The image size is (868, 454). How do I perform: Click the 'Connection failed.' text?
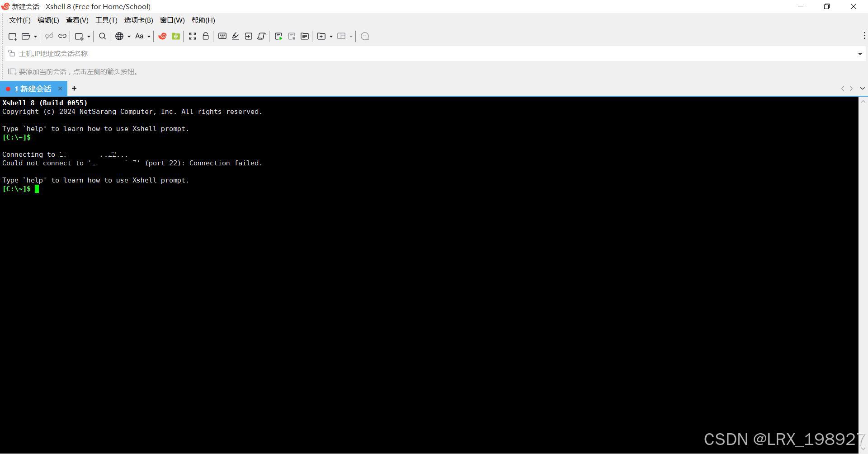coord(226,163)
